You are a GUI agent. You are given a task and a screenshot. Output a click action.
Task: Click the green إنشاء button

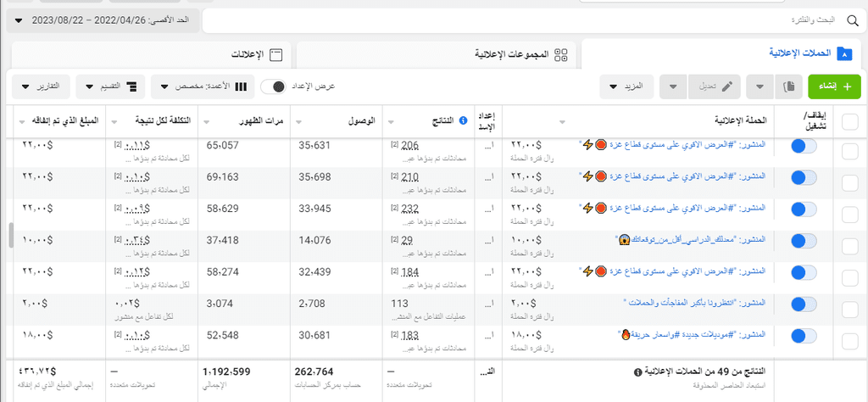point(834,87)
